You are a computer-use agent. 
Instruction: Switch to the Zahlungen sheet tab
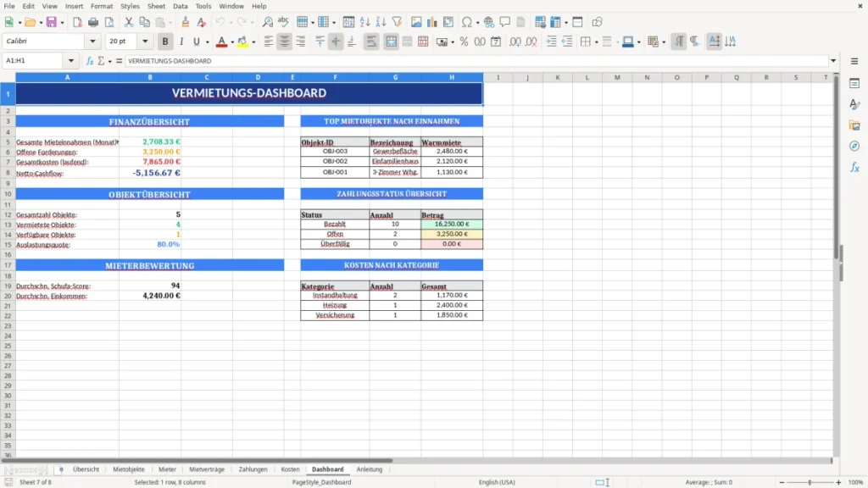tap(253, 469)
